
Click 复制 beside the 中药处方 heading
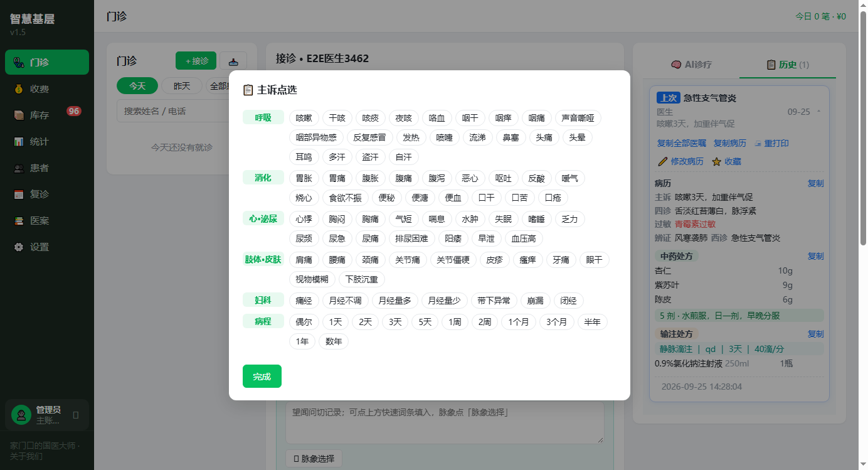815,256
